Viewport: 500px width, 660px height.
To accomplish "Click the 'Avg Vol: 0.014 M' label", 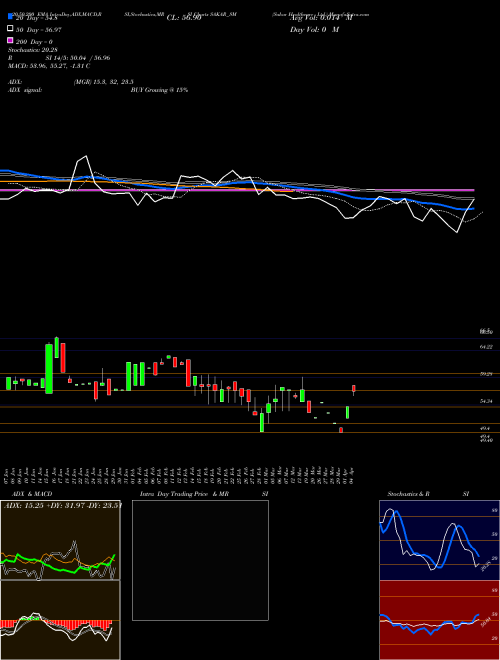I will pos(321,18).
